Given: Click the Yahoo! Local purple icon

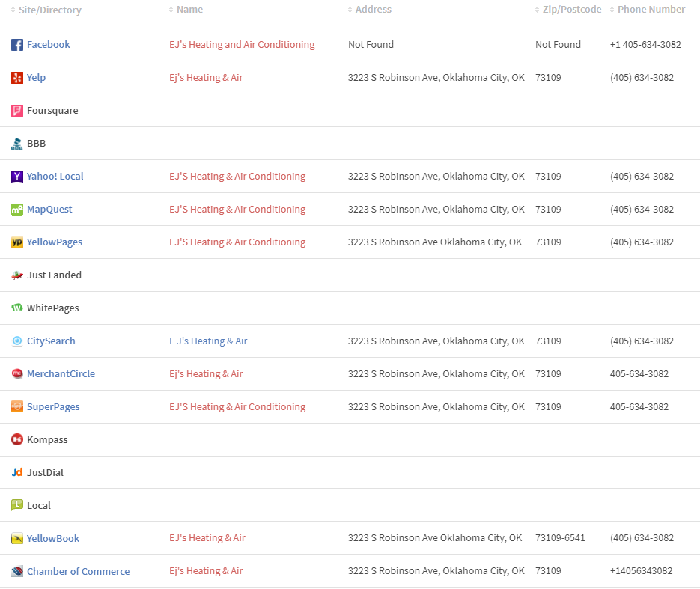Looking at the screenshot, I should tap(17, 177).
